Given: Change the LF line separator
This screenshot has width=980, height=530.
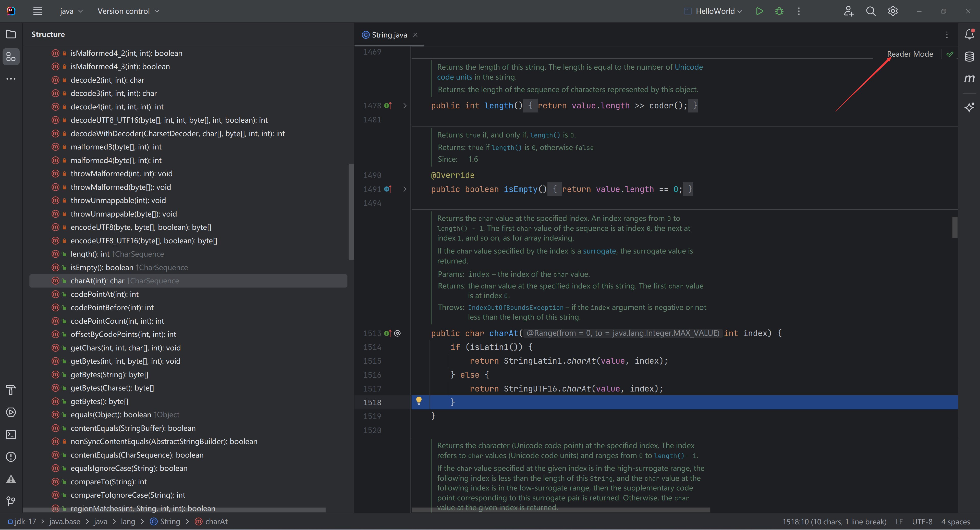Looking at the screenshot, I should pyautogui.click(x=899, y=522).
